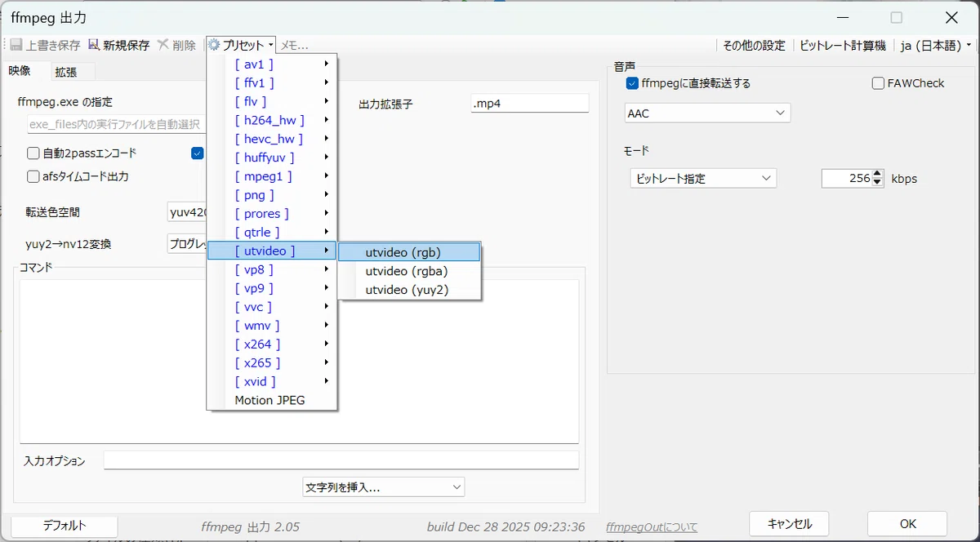Image resolution: width=980 pixels, height=542 pixels.
Task: Toggle 自動2passエンコード checkbox
Action: tap(33, 153)
